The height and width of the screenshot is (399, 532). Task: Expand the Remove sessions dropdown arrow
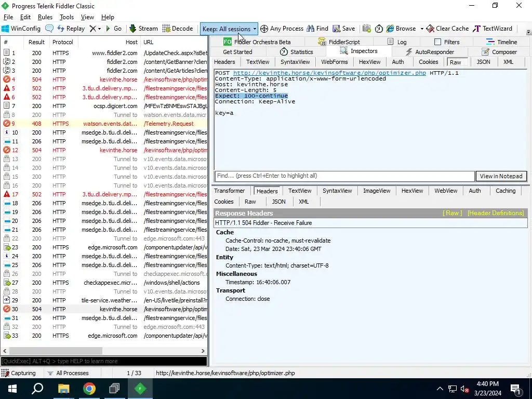pyautogui.click(x=99, y=29)
